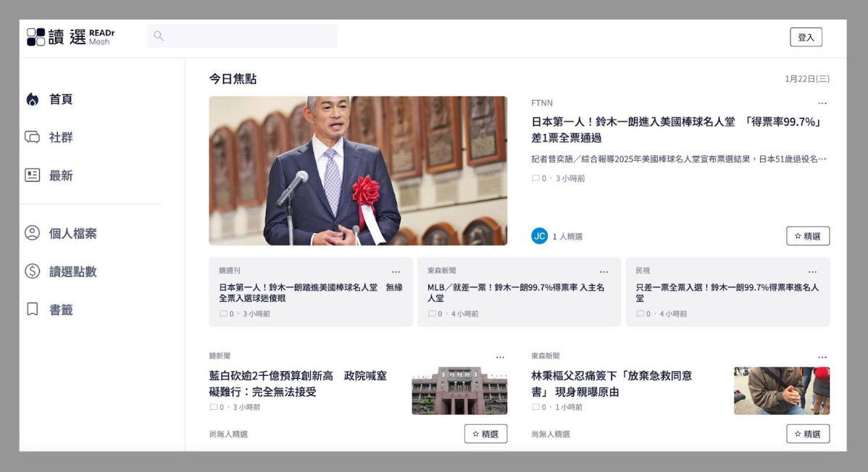Click the FTNN source label

pos(541,103)
